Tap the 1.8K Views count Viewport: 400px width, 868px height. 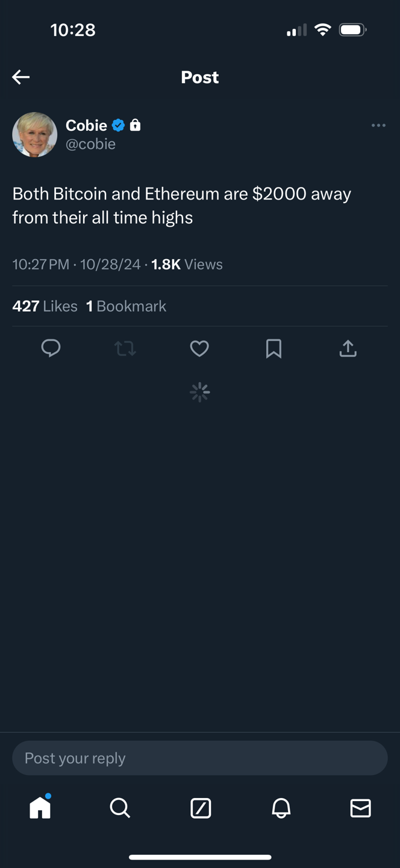pos(187,265)
